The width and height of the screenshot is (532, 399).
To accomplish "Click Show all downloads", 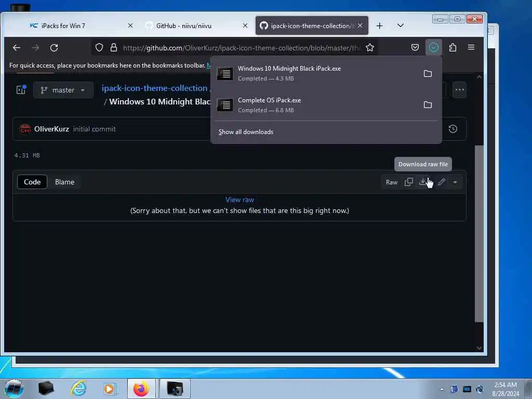I will tap(246, 132).
